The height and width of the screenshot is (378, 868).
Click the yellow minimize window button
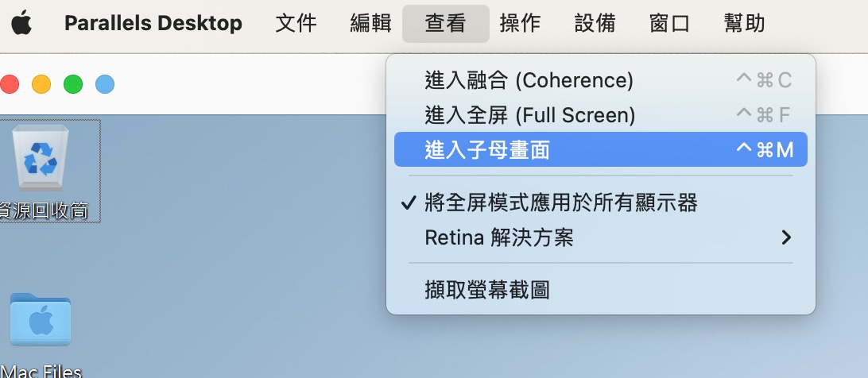[41, 84]
